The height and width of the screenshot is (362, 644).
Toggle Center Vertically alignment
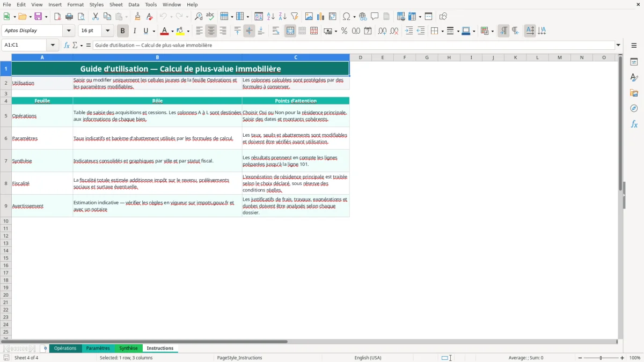point(249,31)
